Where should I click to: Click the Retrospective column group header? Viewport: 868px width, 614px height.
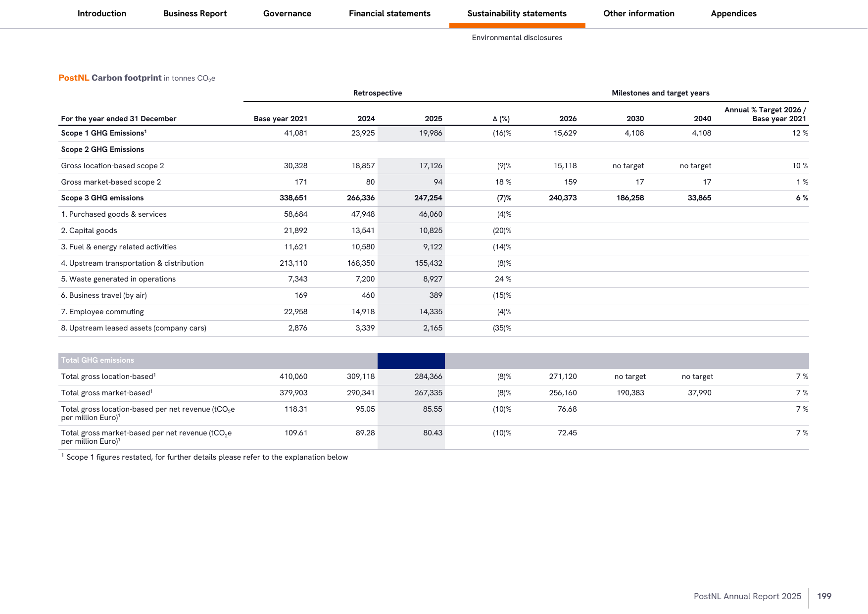[378, 93]
